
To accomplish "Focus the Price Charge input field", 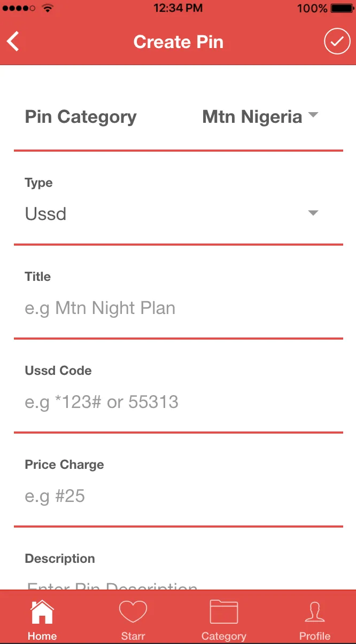I will (x=178, y=496).
